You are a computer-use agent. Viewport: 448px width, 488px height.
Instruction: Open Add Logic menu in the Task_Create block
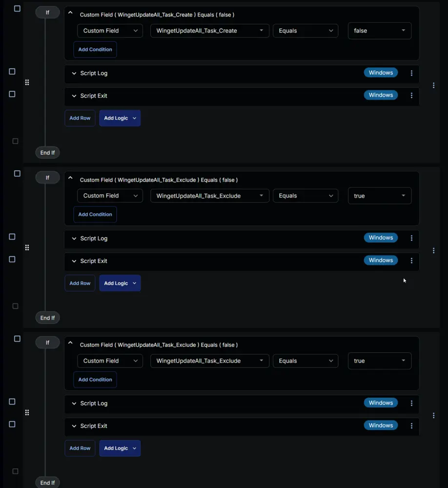(x=120, y=118)
